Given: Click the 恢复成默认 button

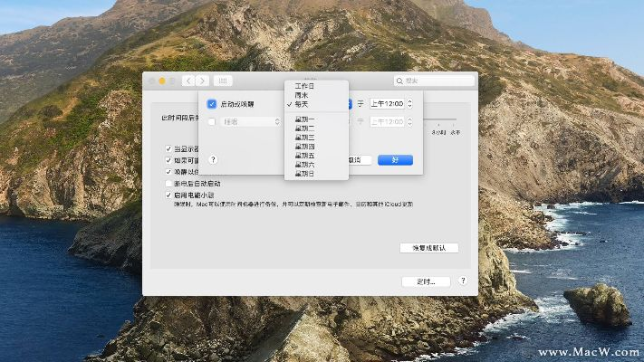Looking at the screenshot, I should 428,248.
